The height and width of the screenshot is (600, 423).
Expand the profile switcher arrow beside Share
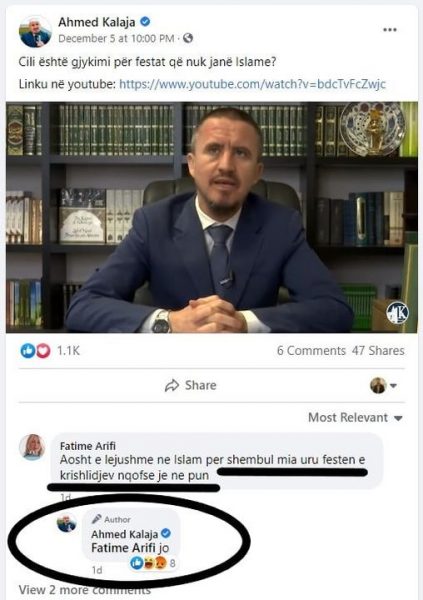393,386
